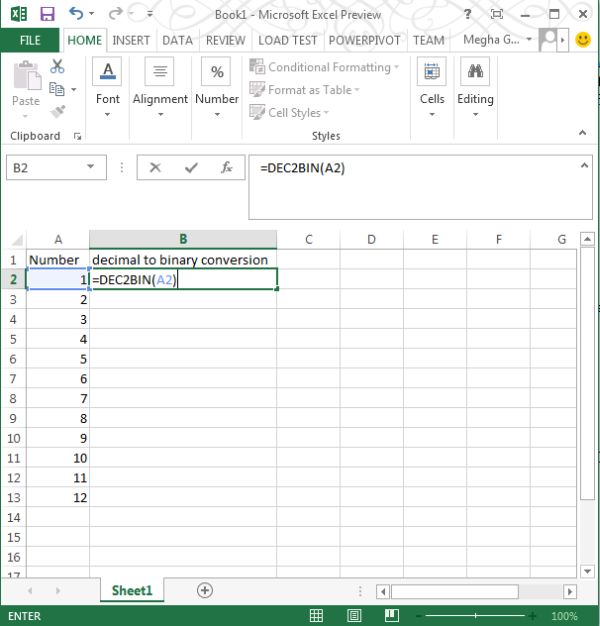
Task: Switch to the INSERT tab
Action: tap(131, 40)
